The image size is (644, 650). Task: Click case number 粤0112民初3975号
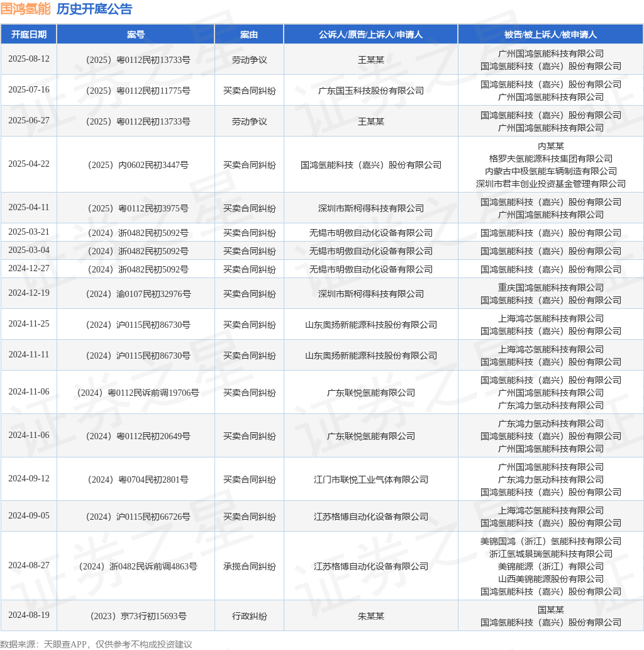(x=138, y=208)
